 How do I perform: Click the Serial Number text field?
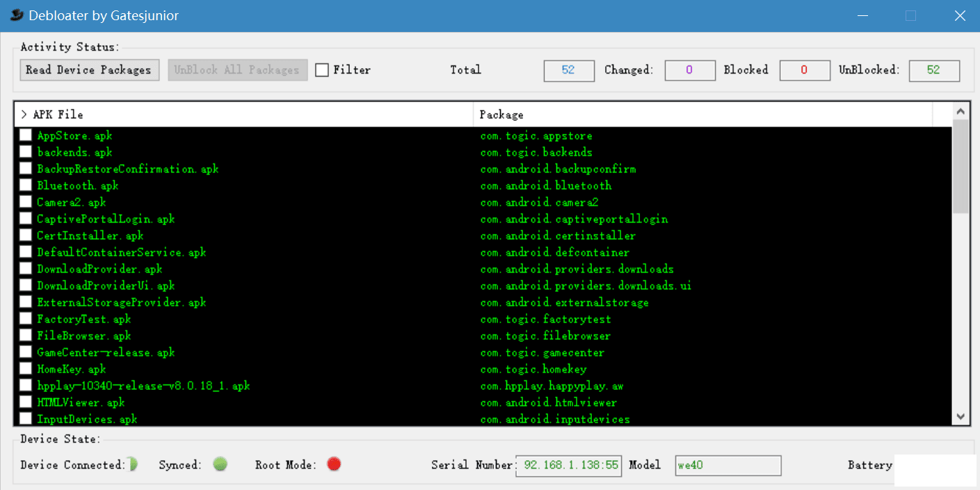click(x=568, y=465)
